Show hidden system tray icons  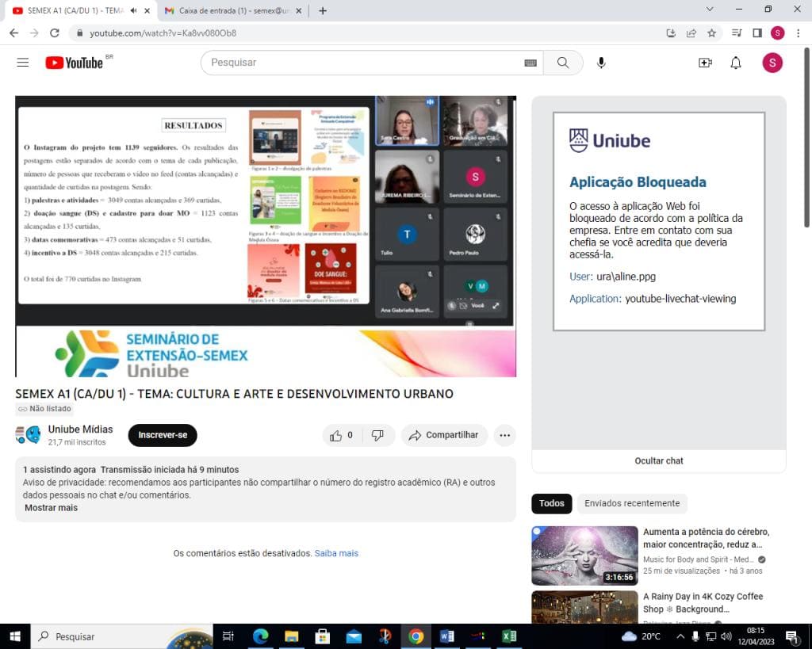[680, 636]
